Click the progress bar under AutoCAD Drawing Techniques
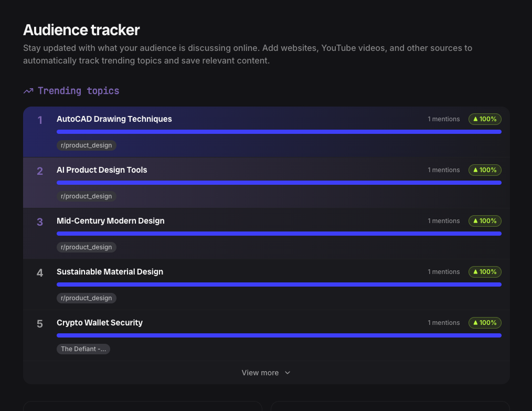532x411 pixels. point(279,132)
